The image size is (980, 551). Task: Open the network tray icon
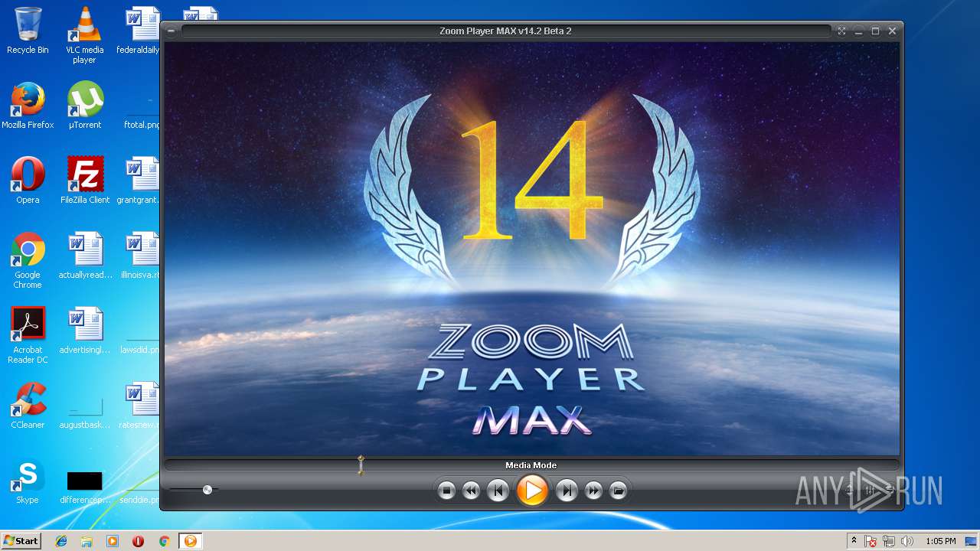coord(889,541)
